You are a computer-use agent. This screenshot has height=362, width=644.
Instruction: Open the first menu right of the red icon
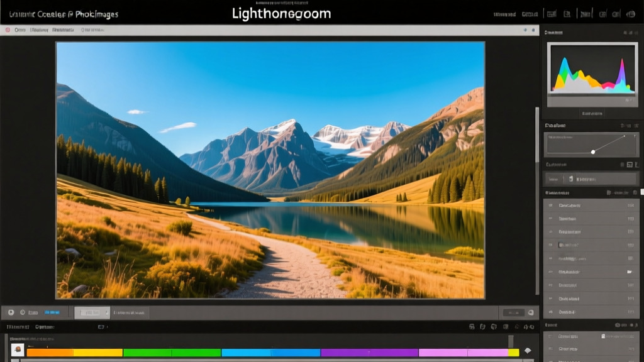[x=19, y=30]
